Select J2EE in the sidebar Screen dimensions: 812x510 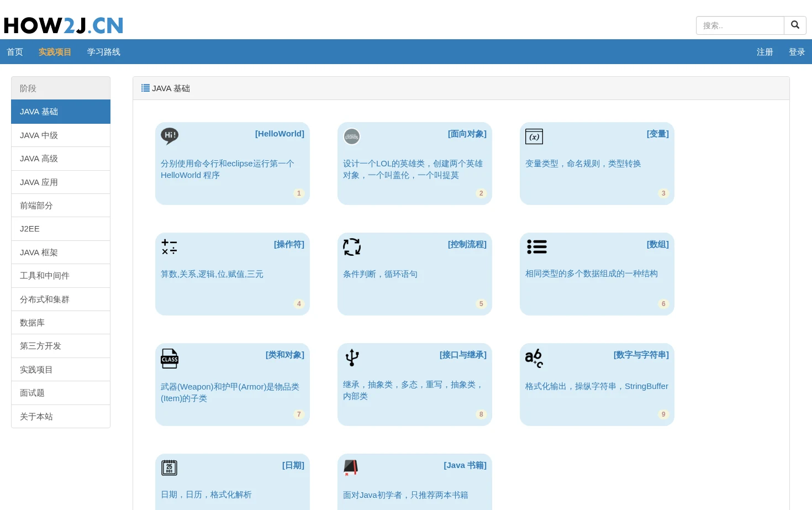[x=61, y=229]
